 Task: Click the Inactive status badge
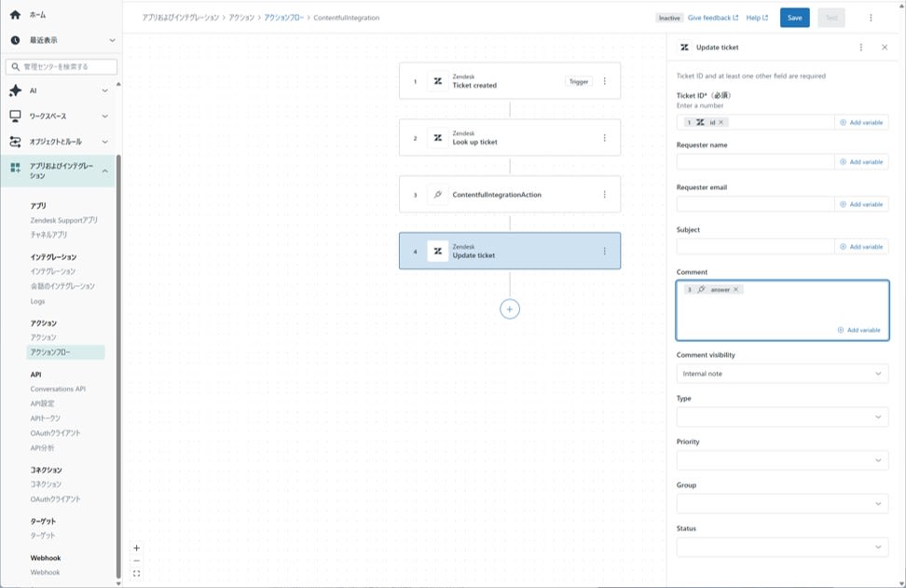[x=669, y=18]
